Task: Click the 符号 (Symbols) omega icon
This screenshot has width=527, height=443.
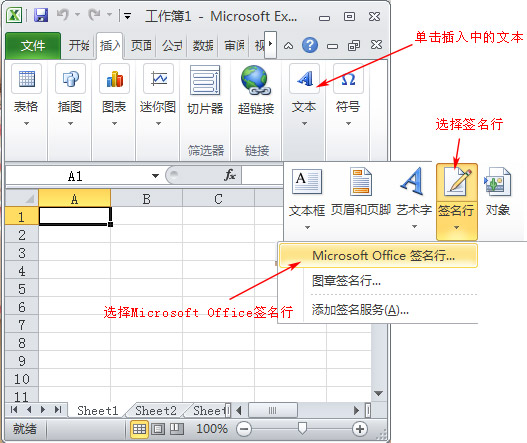Action: coord(348,79)
